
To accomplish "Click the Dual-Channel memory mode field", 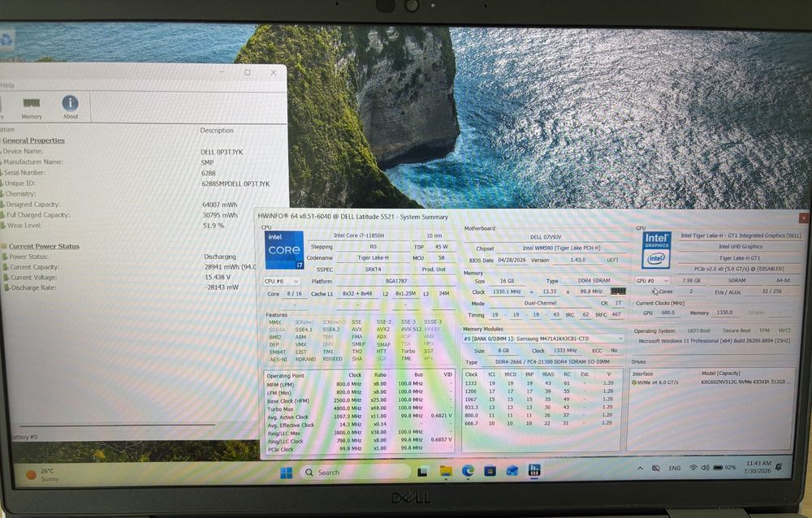I will pos(540,303).
